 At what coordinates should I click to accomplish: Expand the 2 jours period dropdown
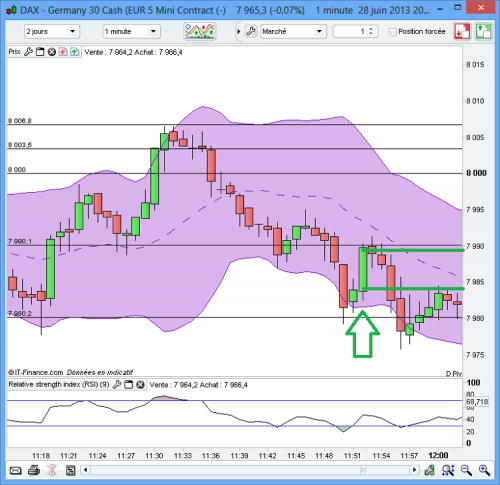[x=52, y=31]
